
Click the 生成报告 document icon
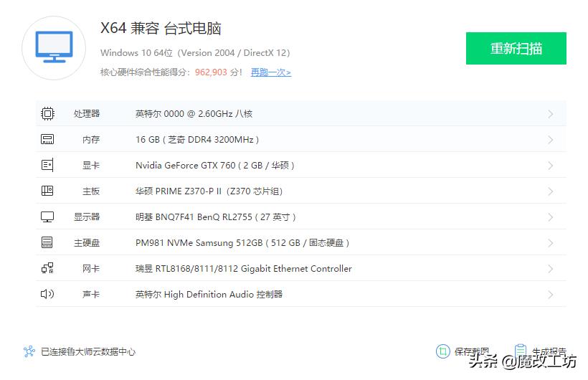pos(520,351)
